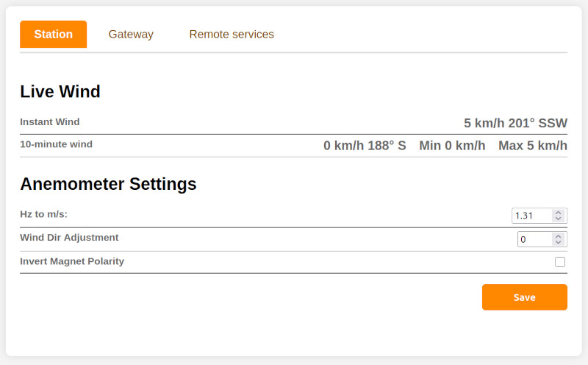The width and height of the screenshot is (588, 365).
Task: Decrement Wind Dir Adjustment using down arrow
Action: (x=559, y=243)
